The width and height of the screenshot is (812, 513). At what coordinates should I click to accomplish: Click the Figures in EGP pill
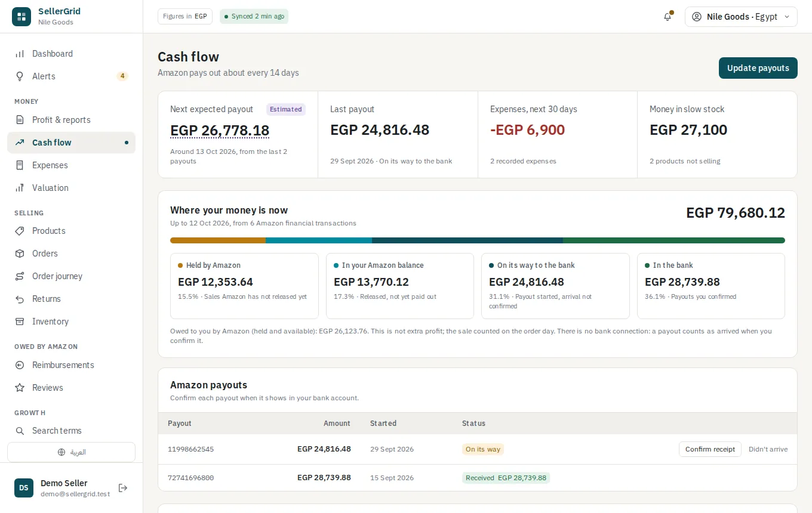[x=185, y=16]
